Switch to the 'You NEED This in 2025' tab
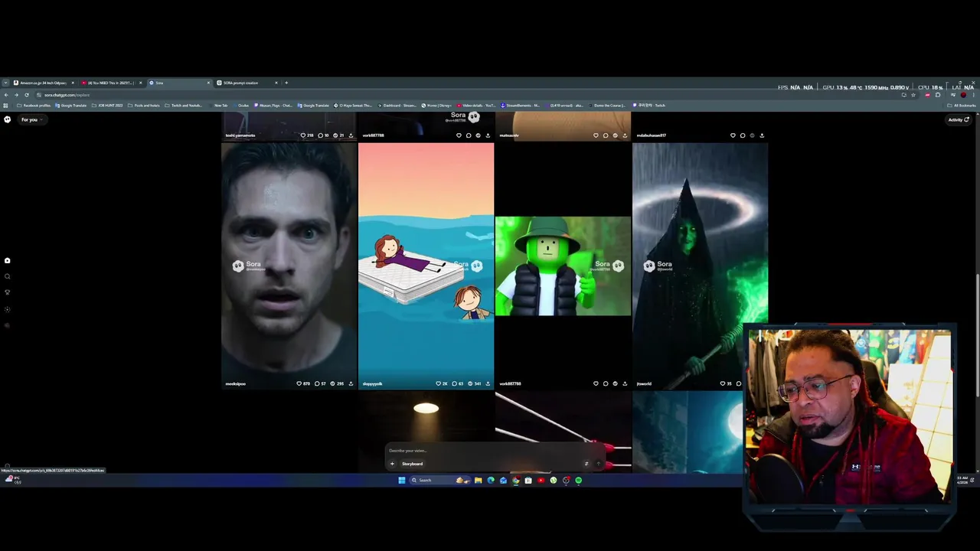This screenshot has height=551, width=980. [110, 83]
